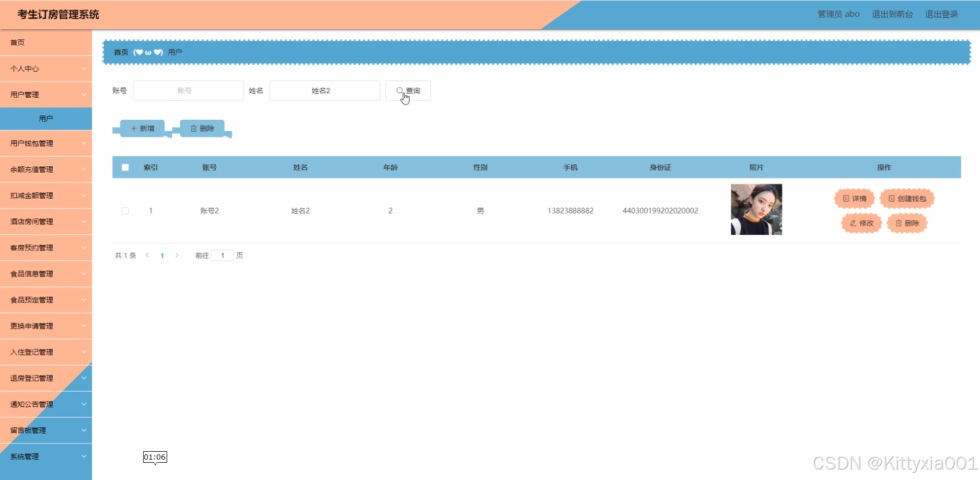Viewport: 980px width, 480px height.
Task: Click 创建钱包 for user 账号2
Action: [x=907, y=199]
